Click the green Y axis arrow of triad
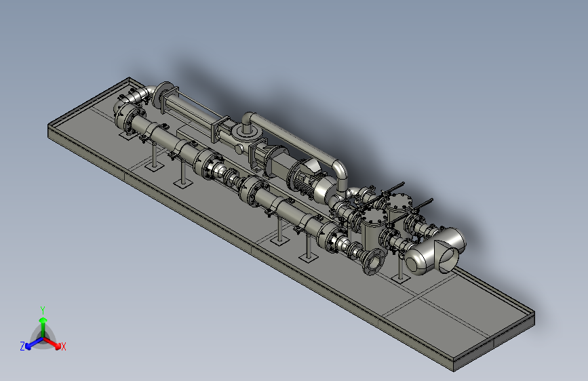The image size is (588, 381). (x=43, y=326)
